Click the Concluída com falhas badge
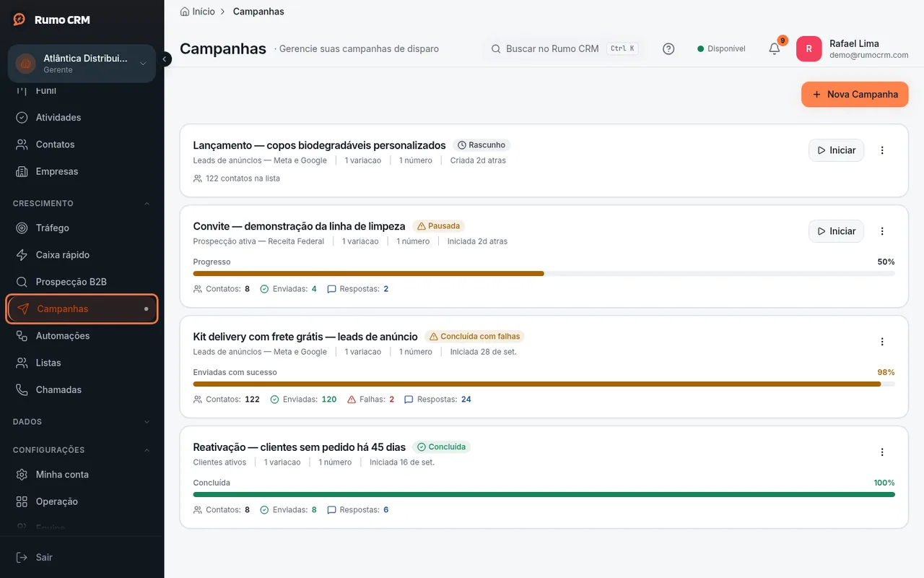This screenshot has width=924, height=578. 474,337
